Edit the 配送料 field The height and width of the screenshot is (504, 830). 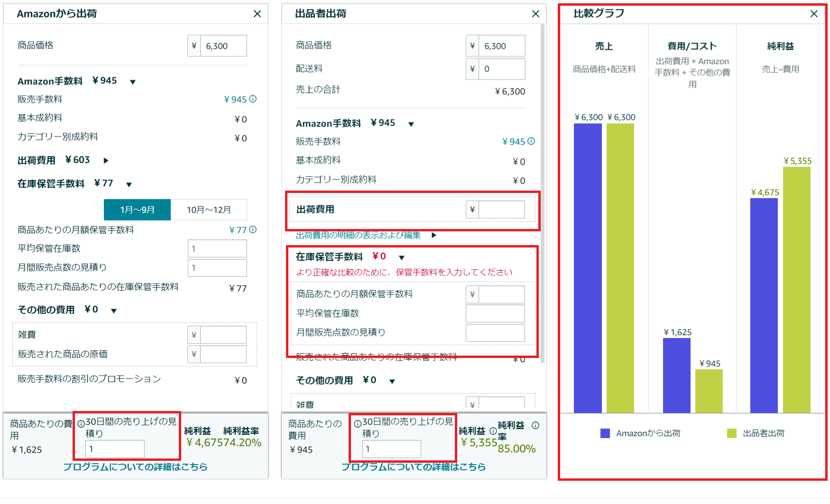pos(502,69)
